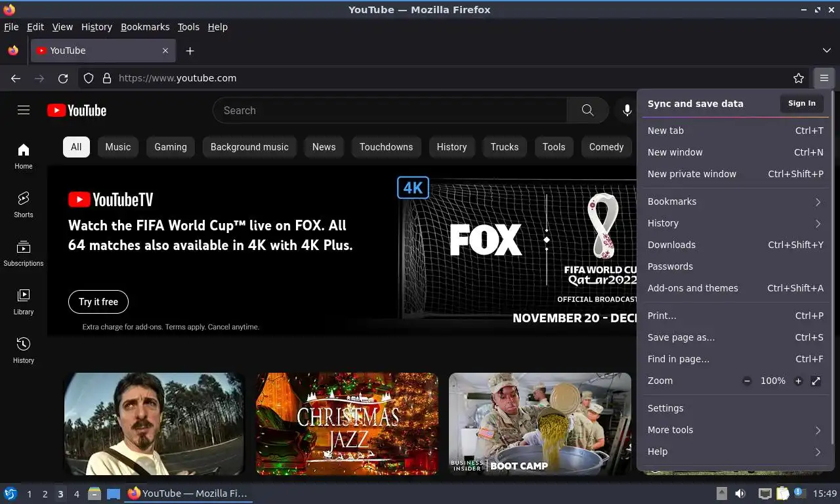840x504 pixels.
Task: Open the taskbar start menu icon
Action: coord(10,493)
